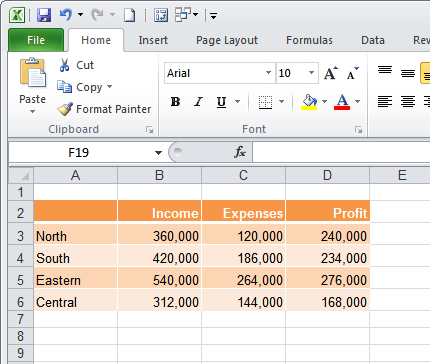Open fill color palette arrow

(324, 101)
